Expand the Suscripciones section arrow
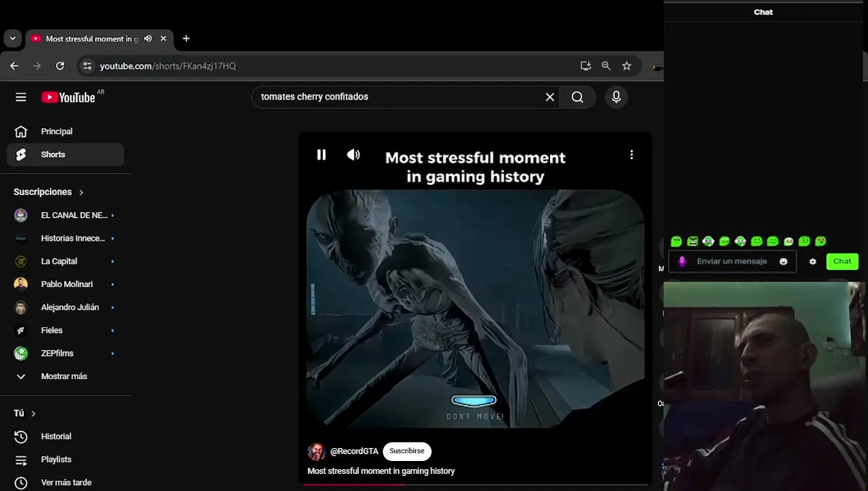 point(81,192)
